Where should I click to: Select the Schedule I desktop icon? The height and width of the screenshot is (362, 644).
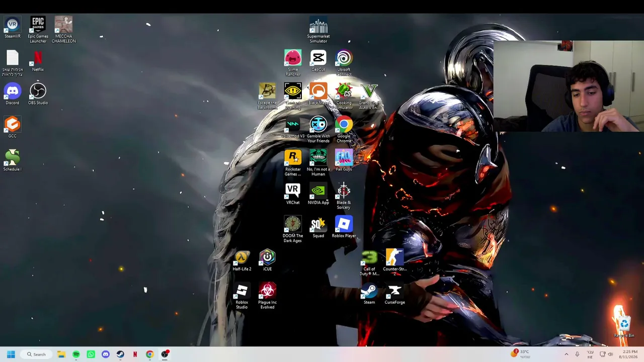pos(12,160)
